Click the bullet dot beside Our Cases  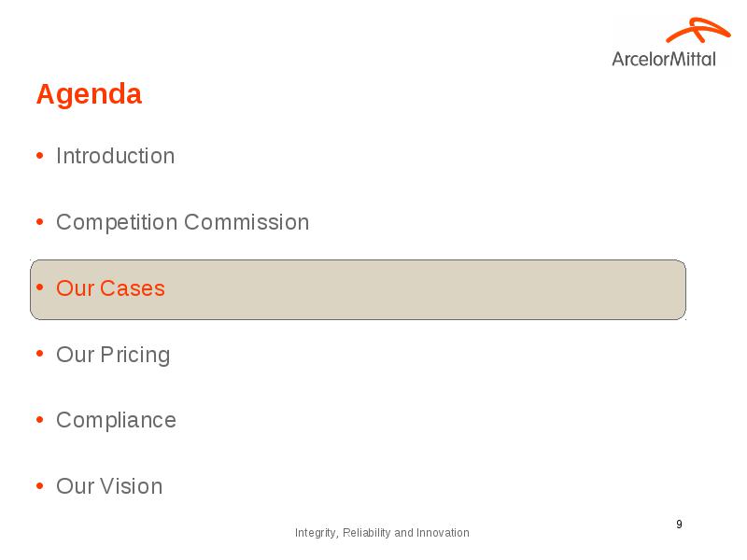click(x=39, y=287)
